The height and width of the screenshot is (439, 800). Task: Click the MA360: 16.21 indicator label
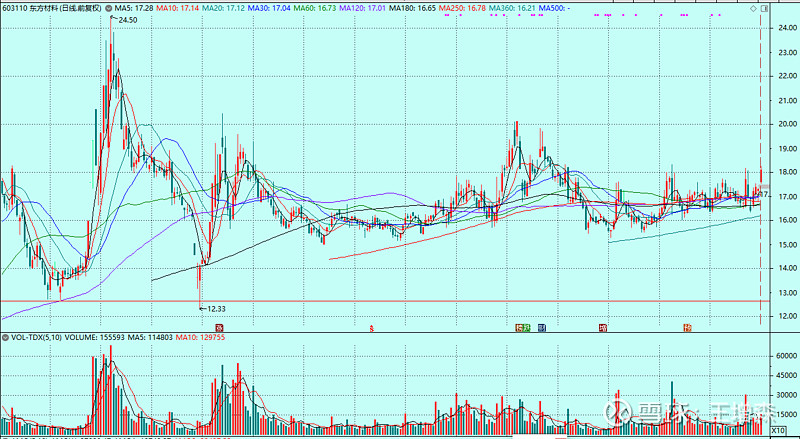(x=512, y=9)
